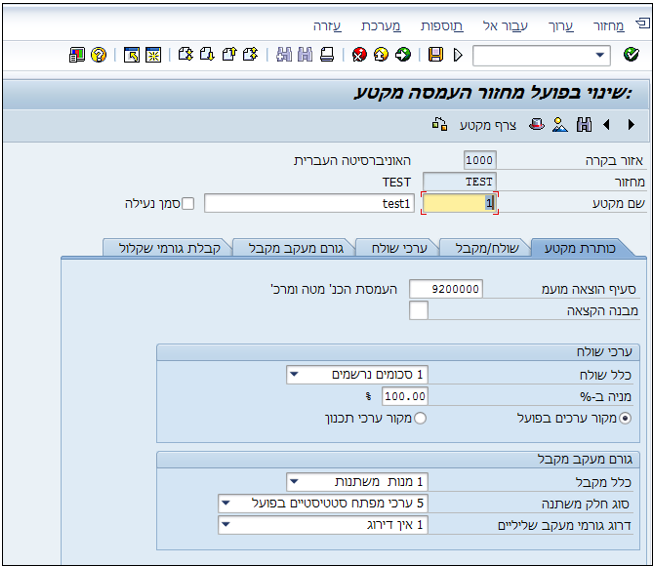Click the test1 description field
The image size is (657, 570).
click(309, 203)
